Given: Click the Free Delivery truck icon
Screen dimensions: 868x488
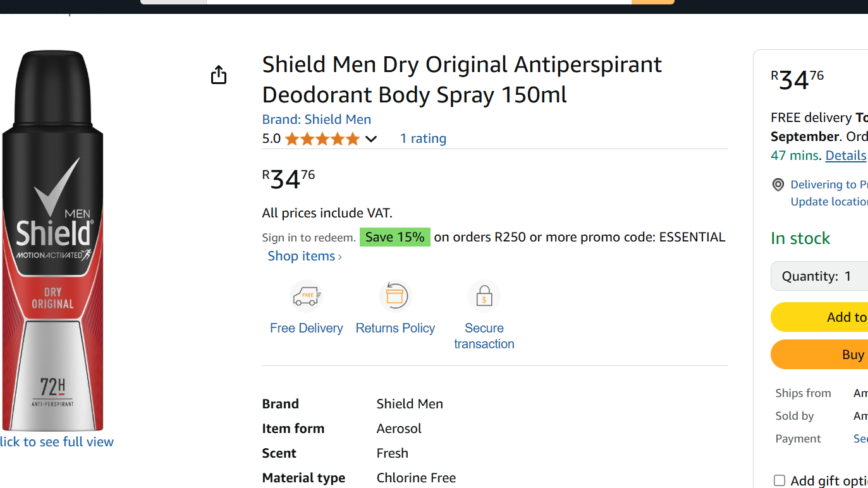Looking at the screenshot, I should pos(307,296).
